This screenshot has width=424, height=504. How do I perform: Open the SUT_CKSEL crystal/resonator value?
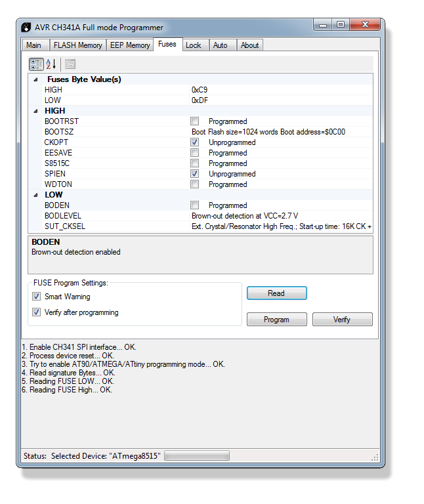coord(282,226)
